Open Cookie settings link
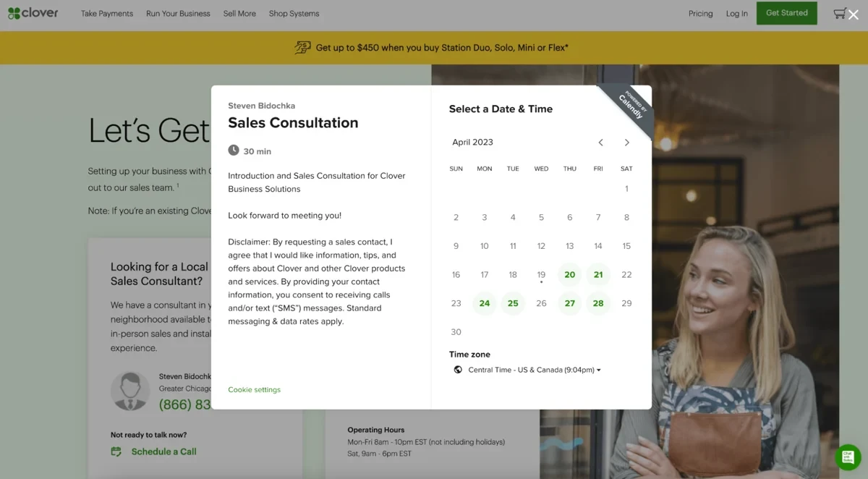This screenshot has height=479, width=868. tap(254, 389)
